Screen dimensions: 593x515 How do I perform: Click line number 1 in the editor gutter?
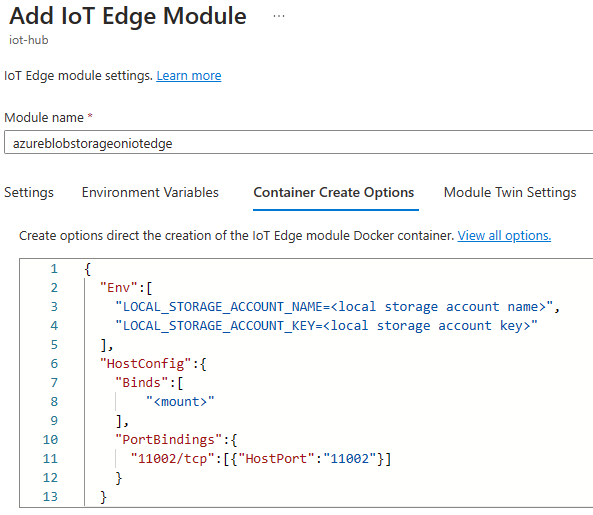click(54, 269)
